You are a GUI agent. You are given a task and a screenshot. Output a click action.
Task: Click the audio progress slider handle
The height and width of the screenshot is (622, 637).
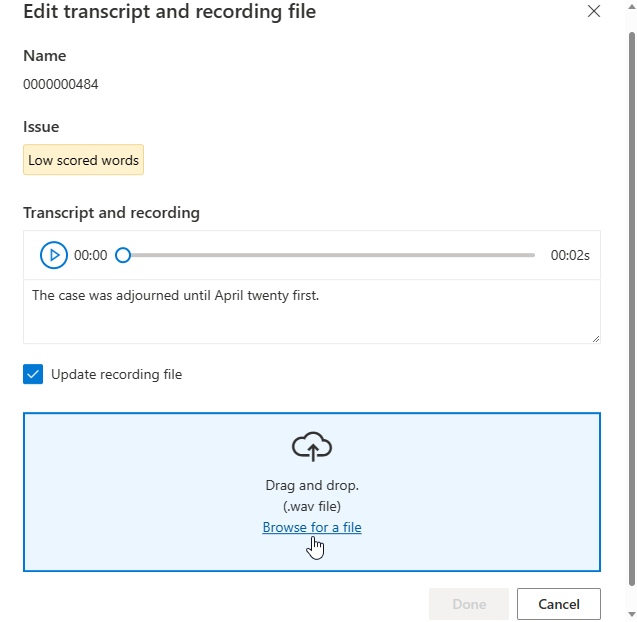point(123,255)
